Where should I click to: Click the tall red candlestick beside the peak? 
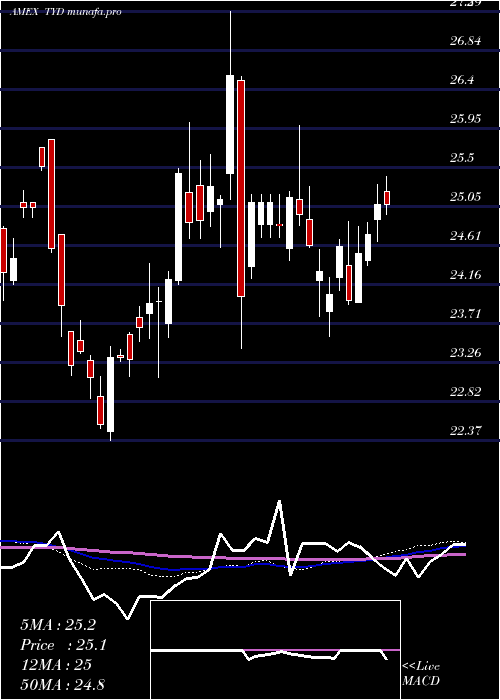[x=241, y=188]
